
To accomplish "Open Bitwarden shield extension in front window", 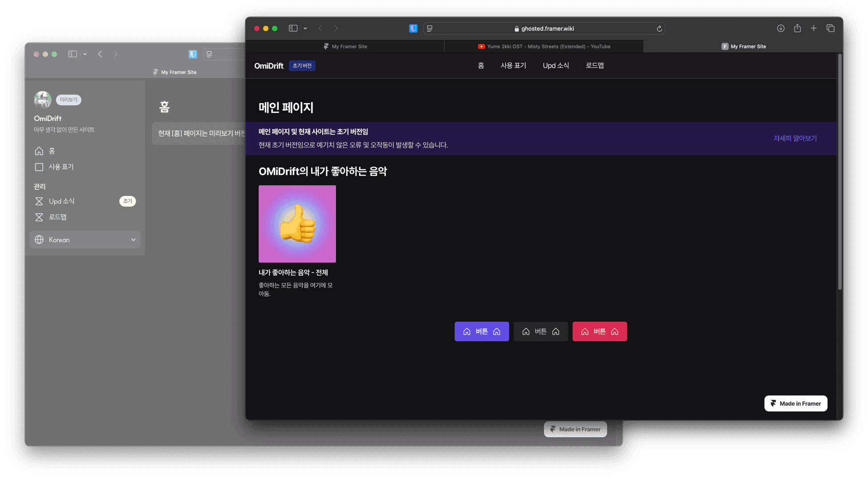I will 413,28.
